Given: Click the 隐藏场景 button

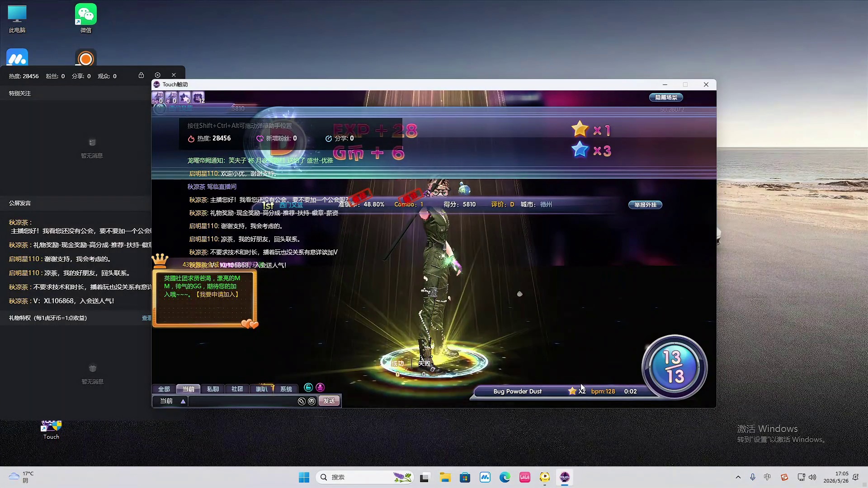Looking at the screenshot, I should (x=666, y=97).
